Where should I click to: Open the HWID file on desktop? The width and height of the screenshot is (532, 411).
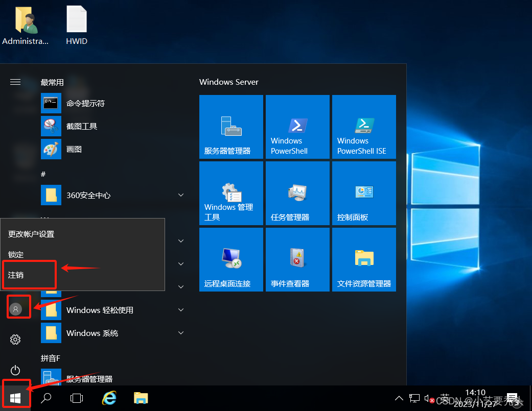(77, 26)
